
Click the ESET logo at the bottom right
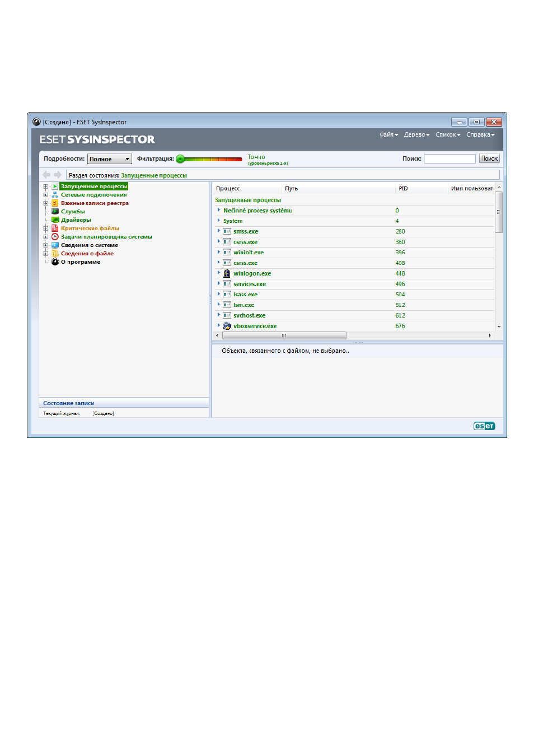[x=484, y=426]
